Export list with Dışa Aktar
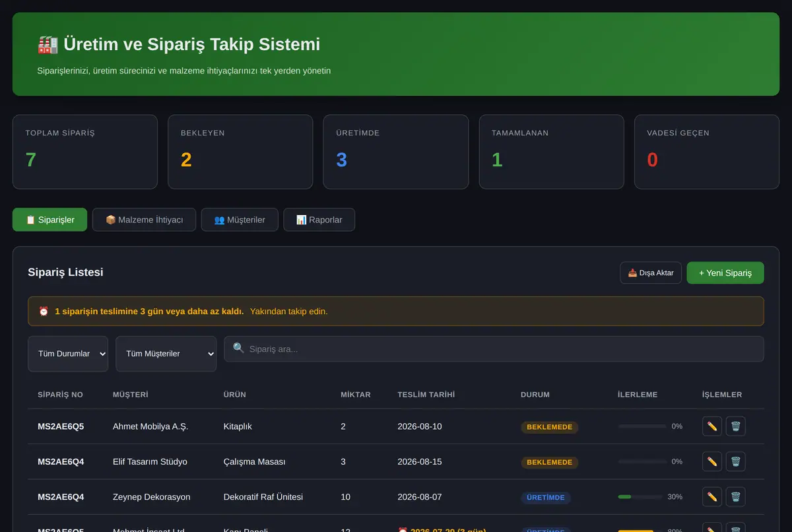The width and height of the screenshot is (792, 532). [651, 273]
